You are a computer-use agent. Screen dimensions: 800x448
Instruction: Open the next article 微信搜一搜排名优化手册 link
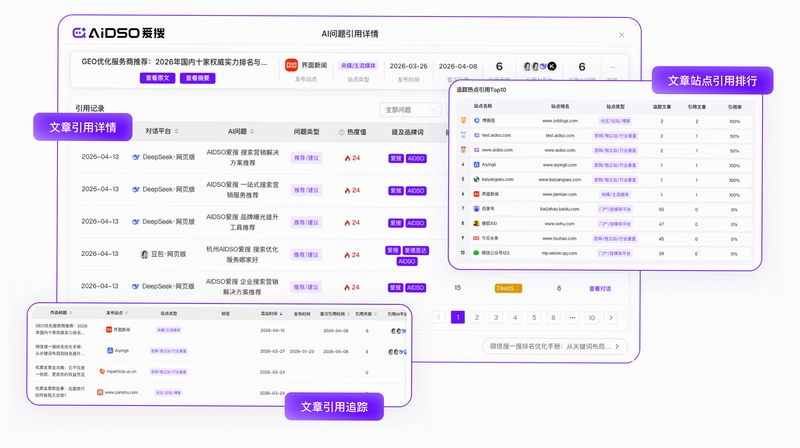click(555, 346)
